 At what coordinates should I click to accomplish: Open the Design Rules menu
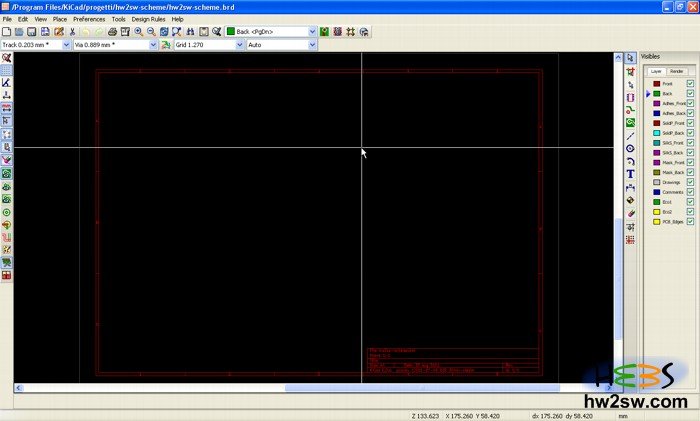(148, 19)
